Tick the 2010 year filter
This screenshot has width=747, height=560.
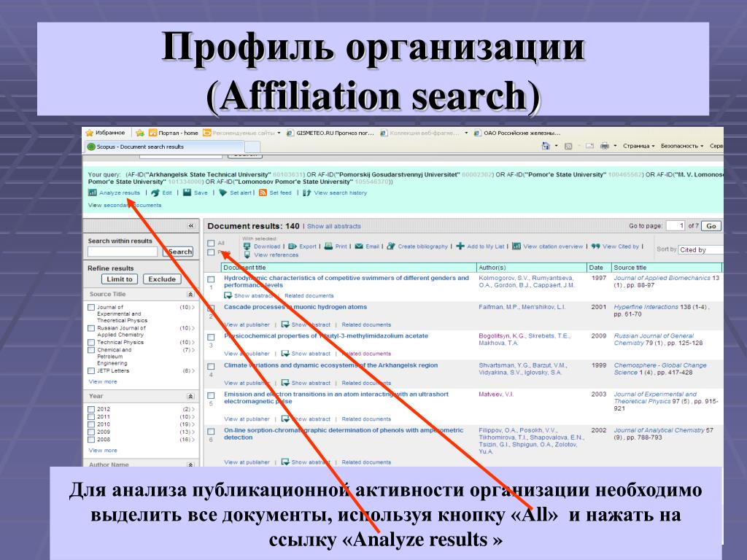[x=91, y=424]
